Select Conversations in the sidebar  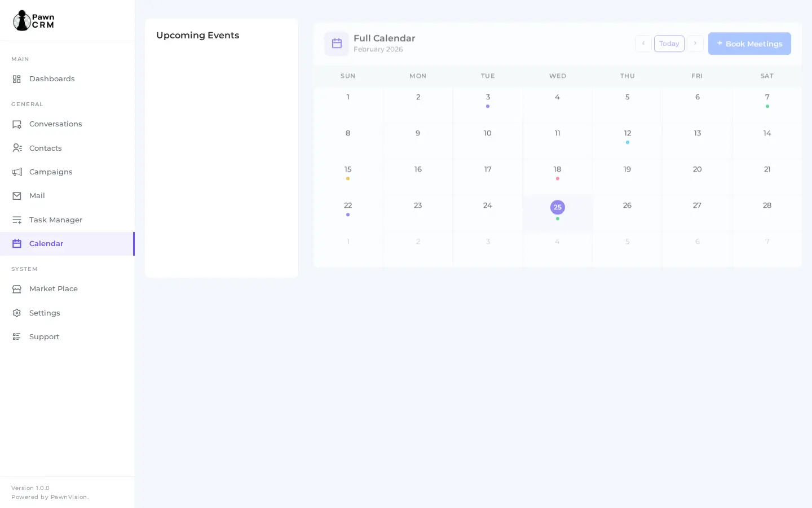pyautogui.click(x=17, y=124)
